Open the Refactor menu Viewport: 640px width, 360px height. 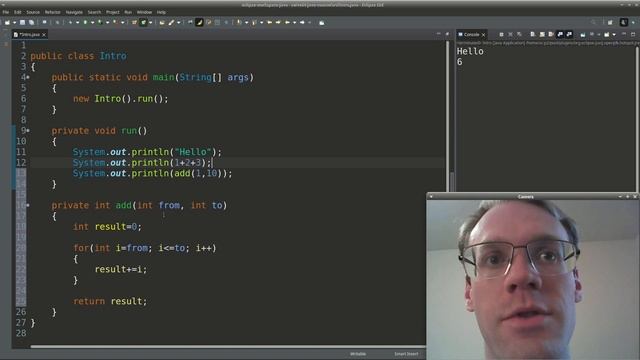tap(52, 12)
